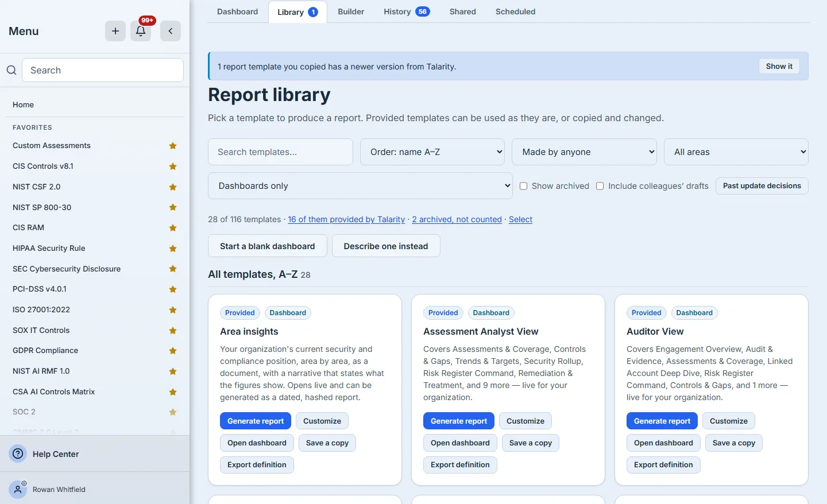Click in the sidebar Search field
827x504 pixels.
point(103,70)
